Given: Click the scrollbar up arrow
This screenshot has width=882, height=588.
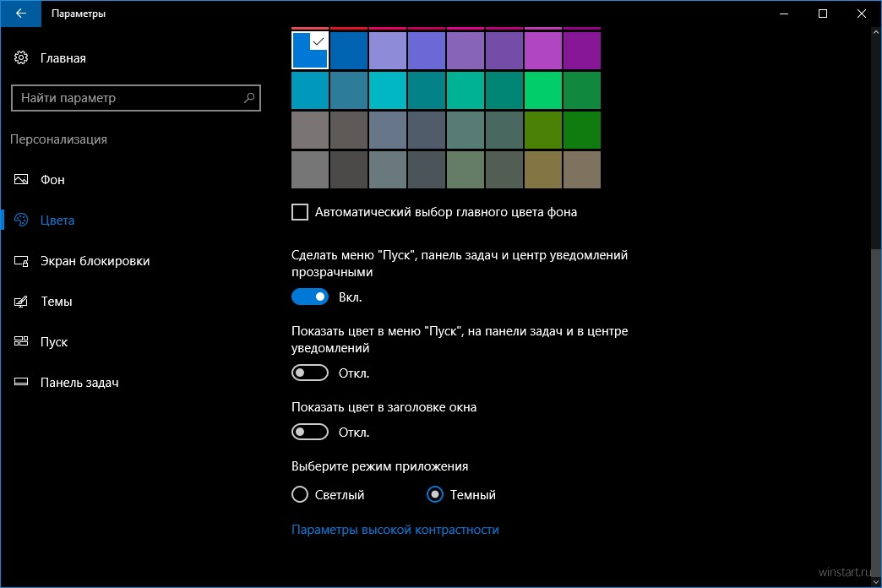Looking at the screenshot, I should coord(876,32).
